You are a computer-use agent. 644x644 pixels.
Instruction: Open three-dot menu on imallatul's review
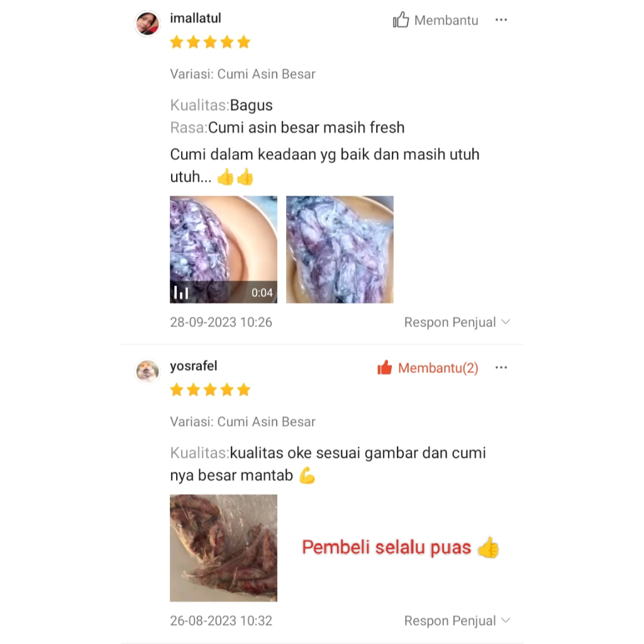(501, 19)
